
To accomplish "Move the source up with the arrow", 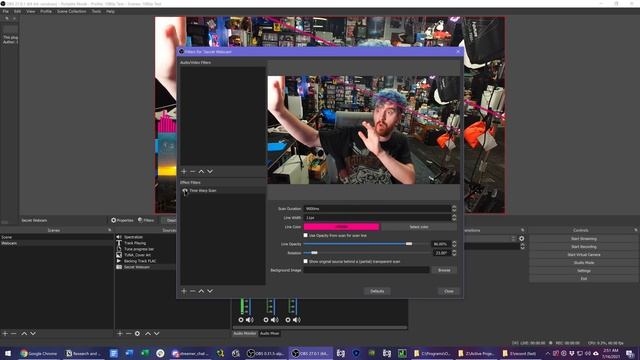I will (148, 333).
